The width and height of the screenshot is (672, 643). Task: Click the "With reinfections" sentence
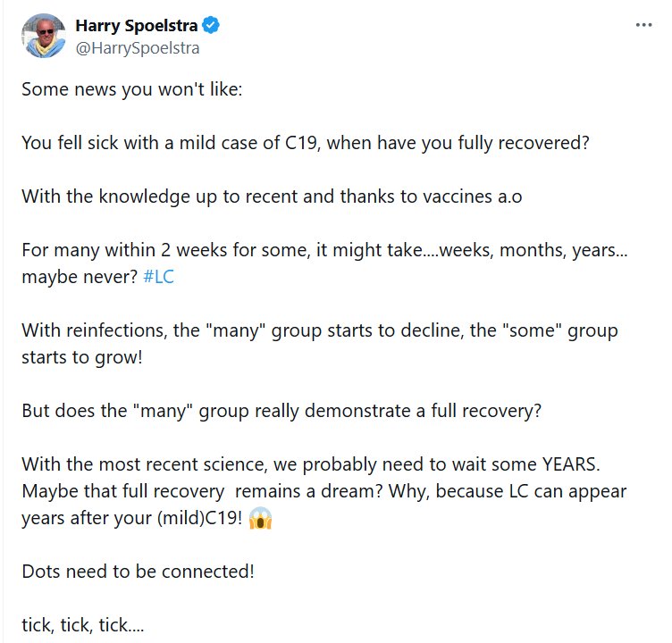click(320, 331)
